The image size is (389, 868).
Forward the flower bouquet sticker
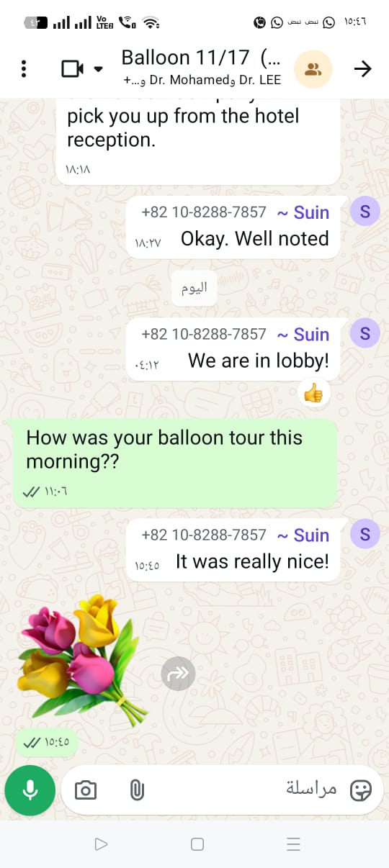coord(178,673)
